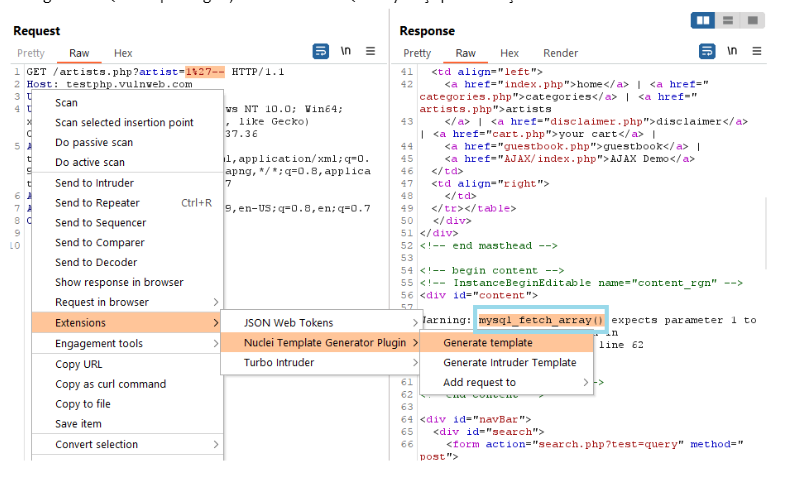Toggle word wrap icon in Response panel
792x477 pixels.
pos(707,51)
